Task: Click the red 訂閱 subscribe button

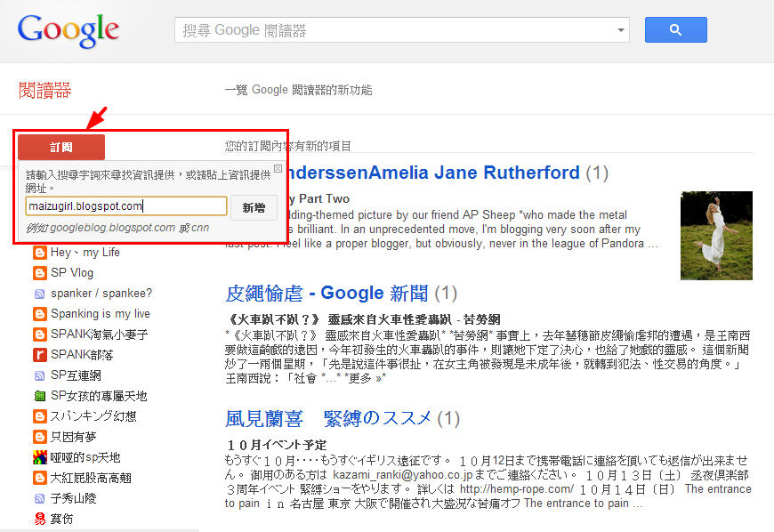Action: click(61, 147)
